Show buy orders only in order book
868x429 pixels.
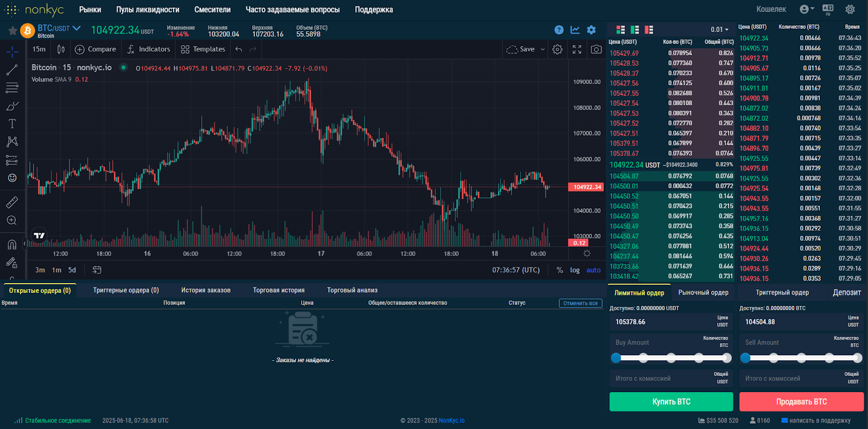point(635,30)
